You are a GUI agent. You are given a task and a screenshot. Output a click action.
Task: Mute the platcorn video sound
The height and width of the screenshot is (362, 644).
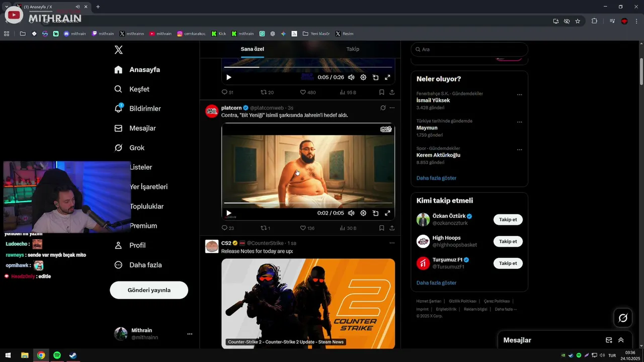coord(351,213)
